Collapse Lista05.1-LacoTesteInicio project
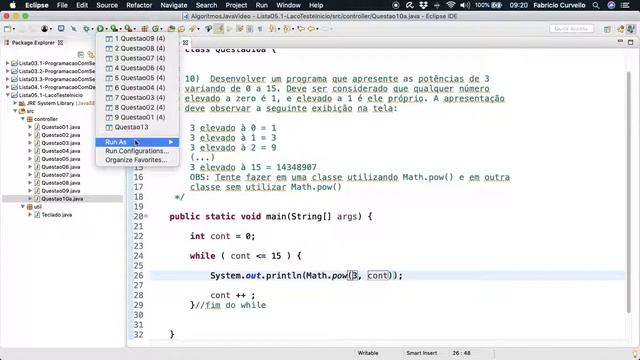Viewport: 640px width, 360px height. click(x=7, y=95)
